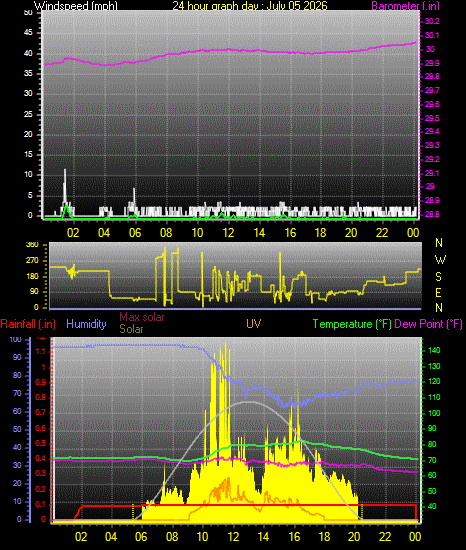
Task: Click the "24 hour graph day : July 05 2026" heading
Action: (x=250, y=6)
